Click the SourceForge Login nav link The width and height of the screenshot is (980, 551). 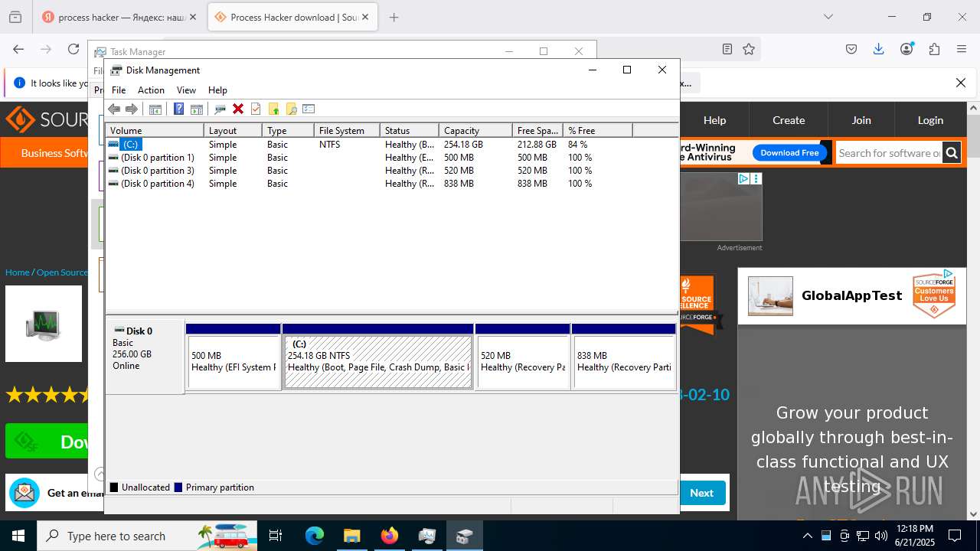point(930,120)
